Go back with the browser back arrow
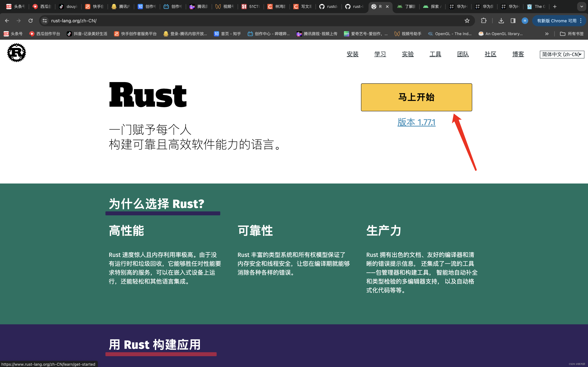Screen dimensions: 588x367 (7, 21)
